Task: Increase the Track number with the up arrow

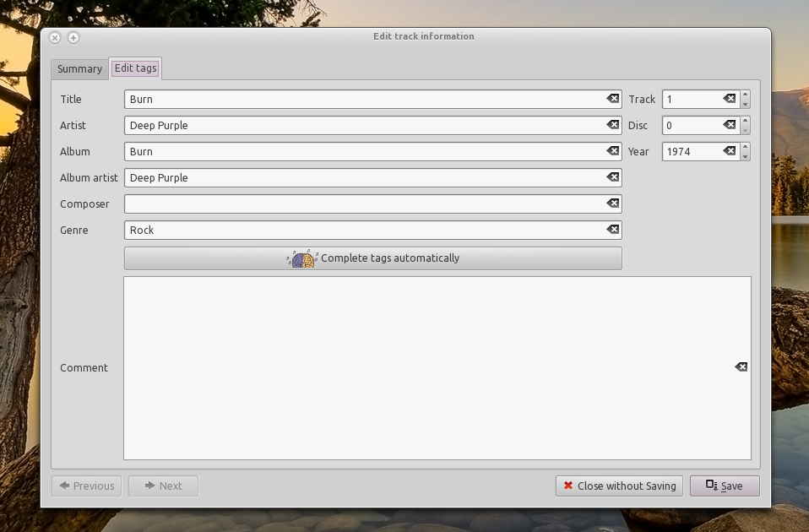Action: tap(745, 95)
